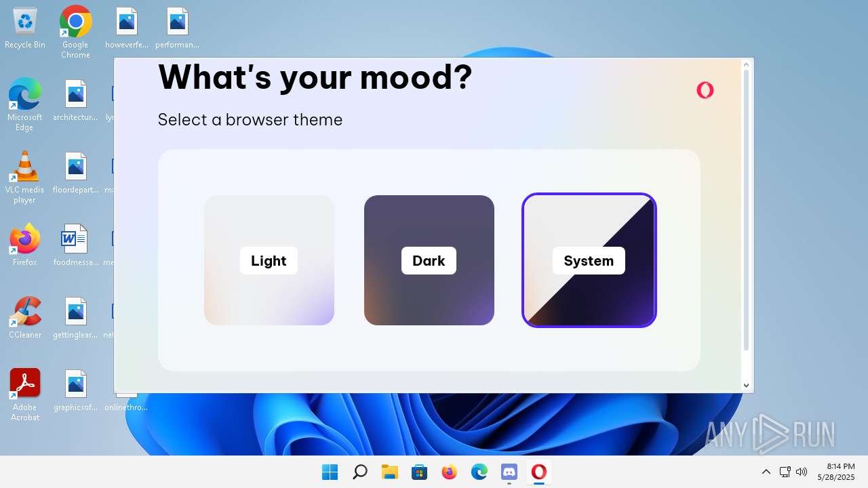Click the Opera icon in the taskbar
The height and width of the screenshot is (488, 868).
(x=538, y=472)
